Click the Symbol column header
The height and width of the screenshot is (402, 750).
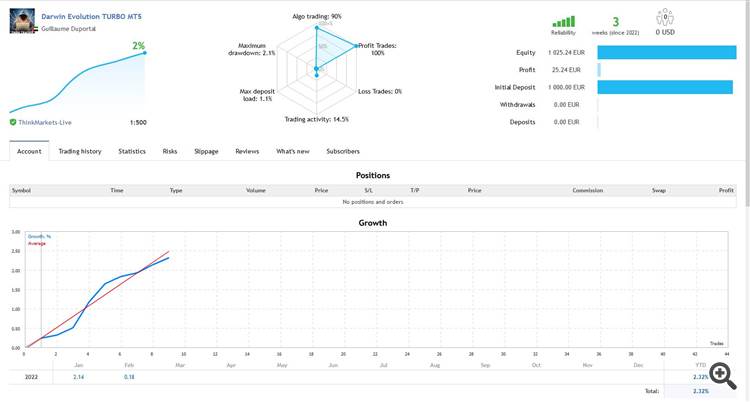(x=21, y=190)
